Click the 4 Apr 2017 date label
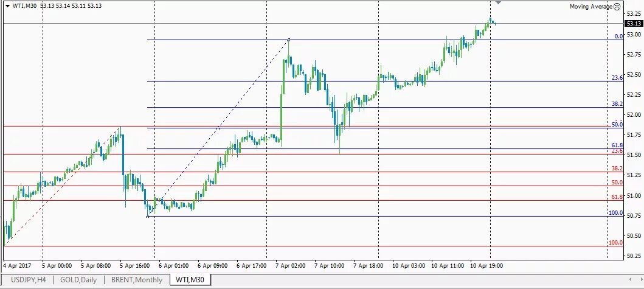Image resolution: width=644 pixels, height=289 pixels. [x=16, y=265]
